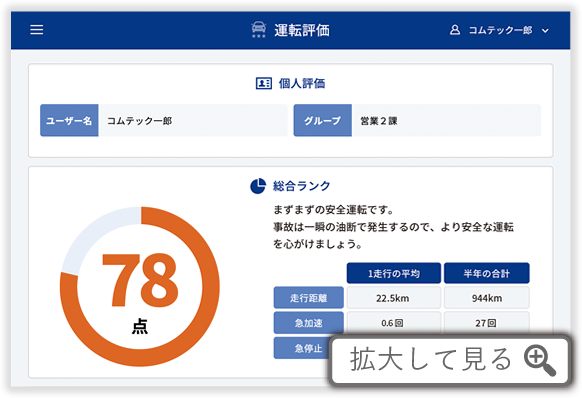The image size is (582, 398).
Task: Select the 1走行の平均 column header
Action: click(x=394, y=273)
